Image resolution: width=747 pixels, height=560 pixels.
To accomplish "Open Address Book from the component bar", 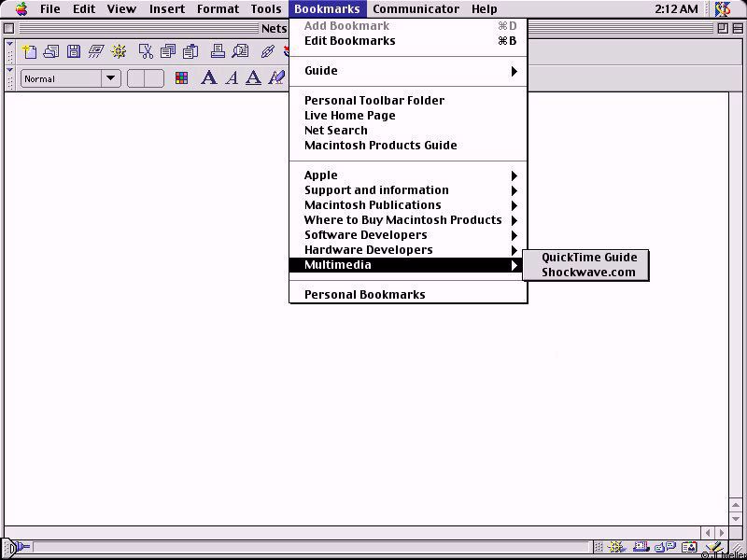I will [689, 548].
